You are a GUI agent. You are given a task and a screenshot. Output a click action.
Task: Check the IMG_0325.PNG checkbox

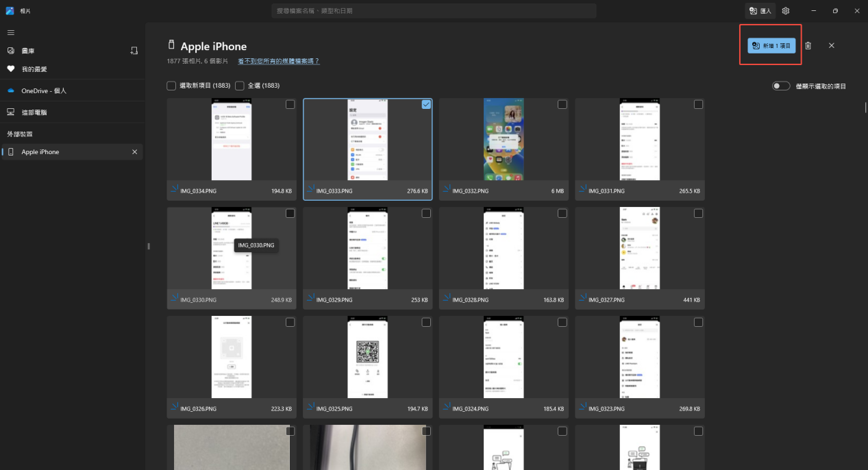426,322
